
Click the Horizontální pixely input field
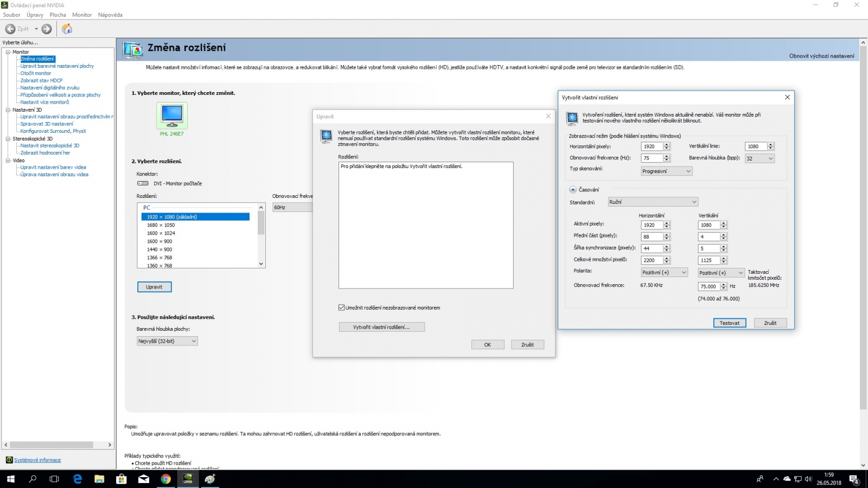coord(652,146)
